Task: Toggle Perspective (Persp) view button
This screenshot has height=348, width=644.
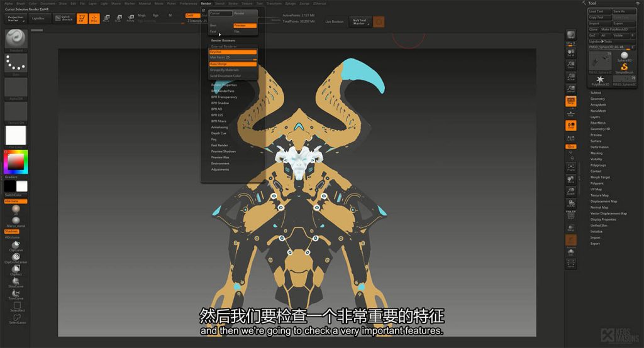Action: coord(571,101)
